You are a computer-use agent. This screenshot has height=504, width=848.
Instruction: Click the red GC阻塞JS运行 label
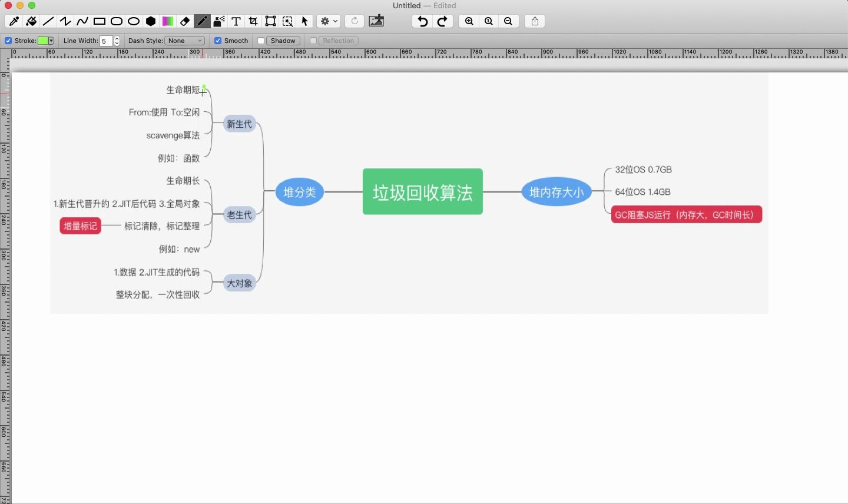click(687, 215)
